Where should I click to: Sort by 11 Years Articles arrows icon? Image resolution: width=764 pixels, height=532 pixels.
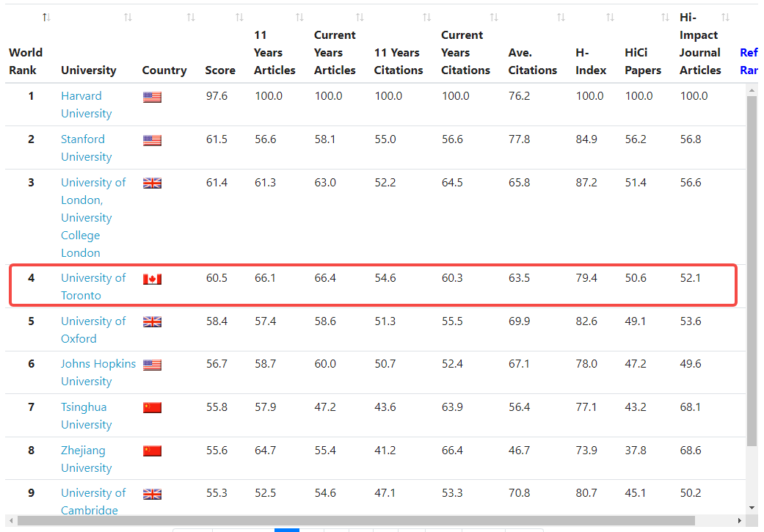click(299, 18)
